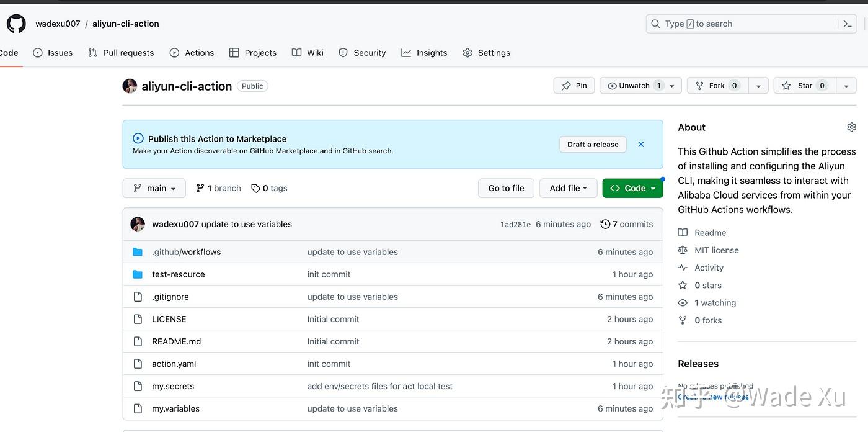Screen dimensions: 868x432
Task: Click the GitHub logo home icon
Action: 15,23
